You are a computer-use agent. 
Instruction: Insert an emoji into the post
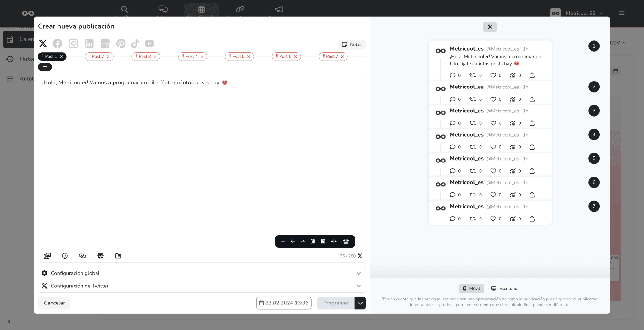(x=65, y=256)
